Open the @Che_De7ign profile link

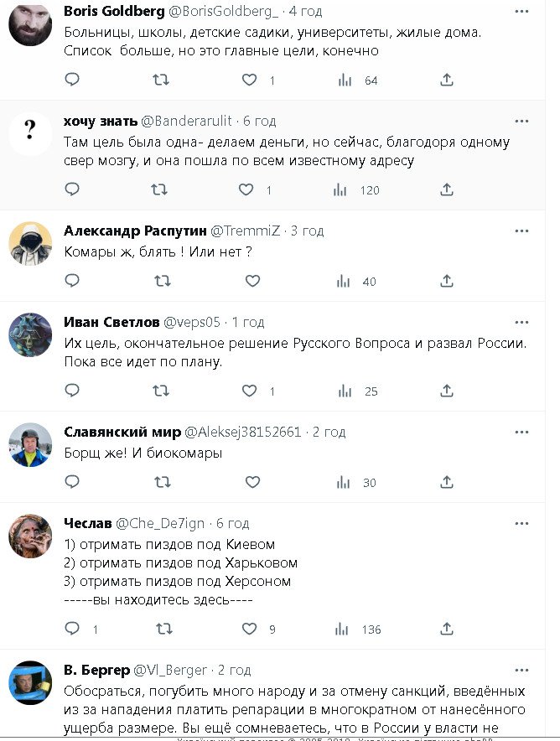click(x=160, y=523)
